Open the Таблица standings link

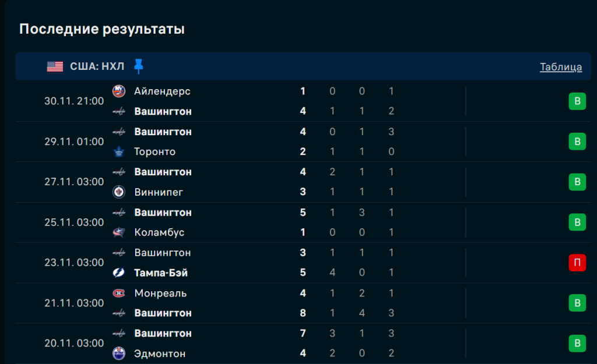[560, 67]
